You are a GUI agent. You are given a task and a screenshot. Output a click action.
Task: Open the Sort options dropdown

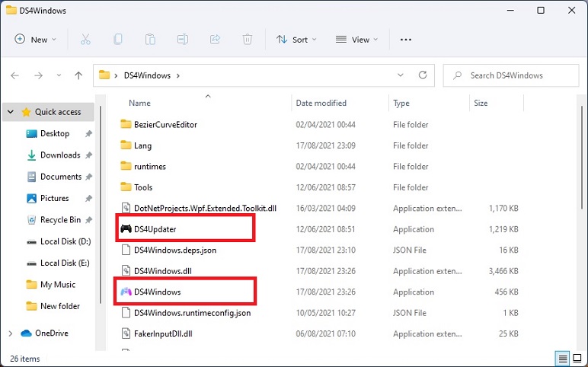point(296,40)
